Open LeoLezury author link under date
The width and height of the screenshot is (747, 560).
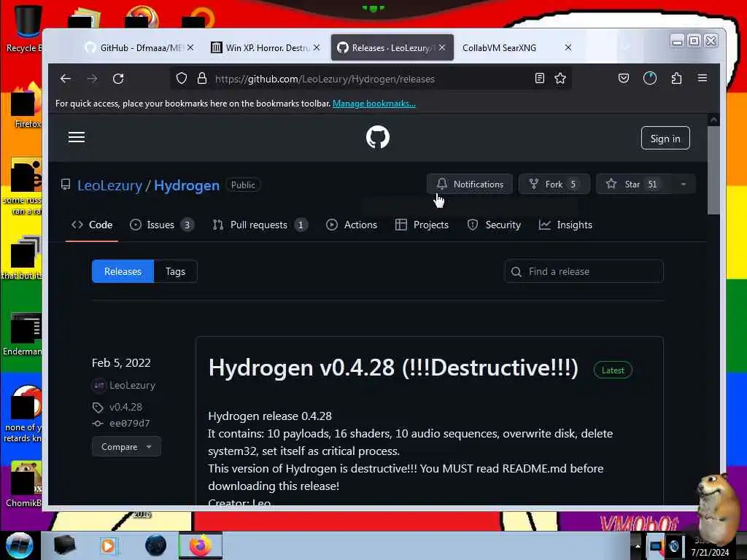tap(133, 385)
